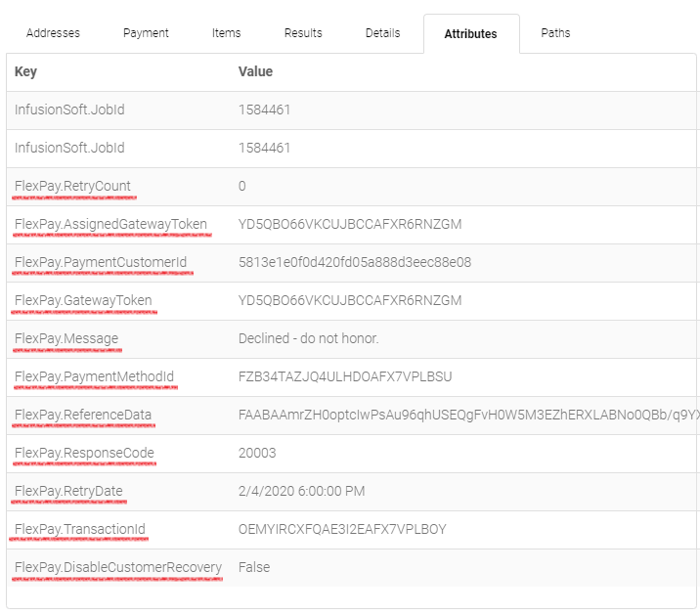Select the response code 20003
700x615 pixels.
tap(257, 453)
